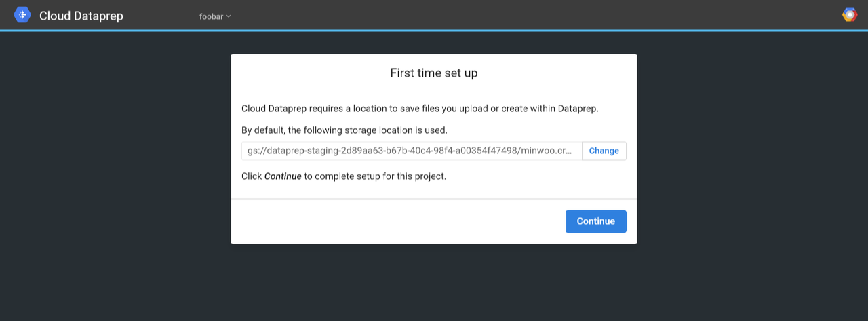Open the Google Cloud account icon
The height and width of the screenshot is (321, 868).
[x=850, y=15]
